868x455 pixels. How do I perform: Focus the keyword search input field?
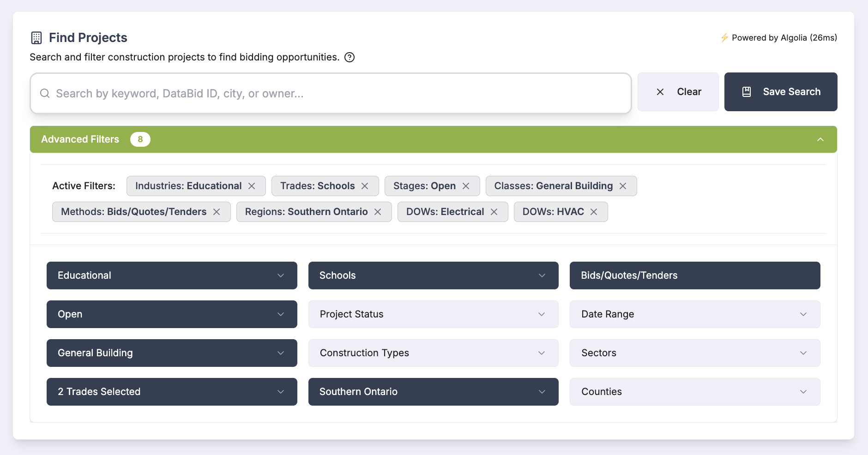point(331,93)
